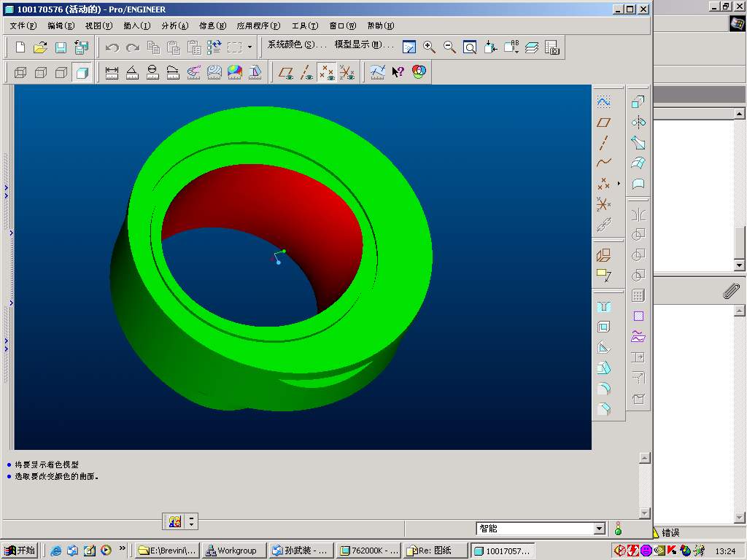Select the mirror tool
This screenshot has height=560, width=747.
(638, 214)
